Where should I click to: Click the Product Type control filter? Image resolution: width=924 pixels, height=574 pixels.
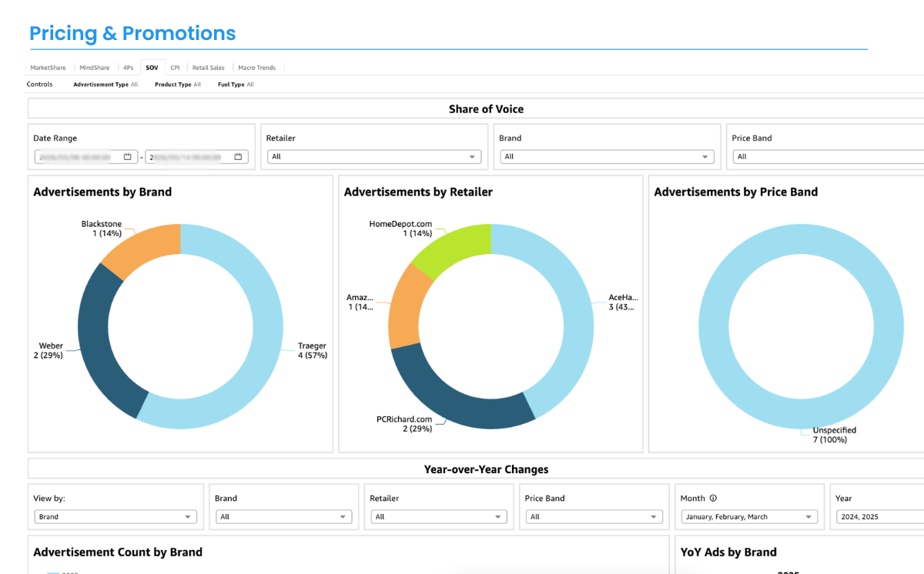(x=178, y=85)
